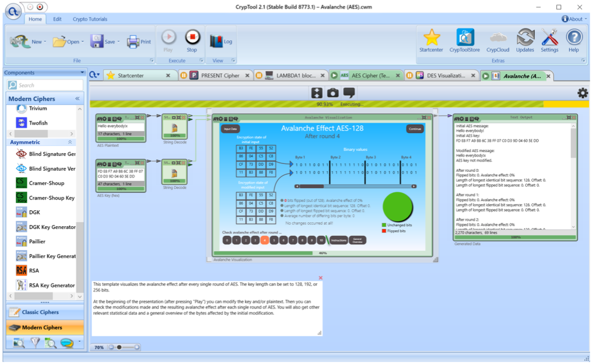
Task: Open the Startcenter from the ribbon
Action: [431, 41]
